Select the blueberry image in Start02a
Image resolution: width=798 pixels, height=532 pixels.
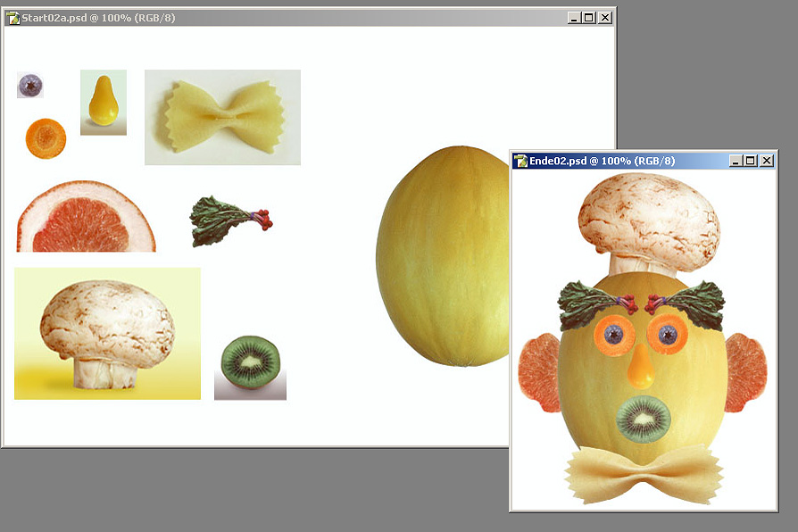(30, 86)
